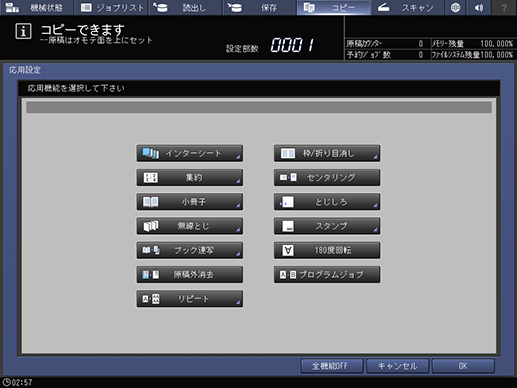Click the speaker volume icon
Image resolution: width=517 pixels, height=388 pixels.
click(479, 7)
